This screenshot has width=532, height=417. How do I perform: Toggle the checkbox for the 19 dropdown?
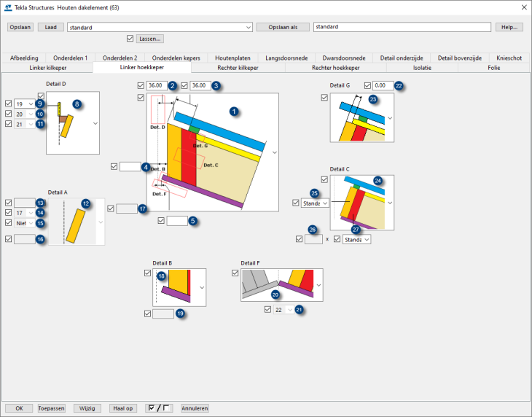(9, 103)
